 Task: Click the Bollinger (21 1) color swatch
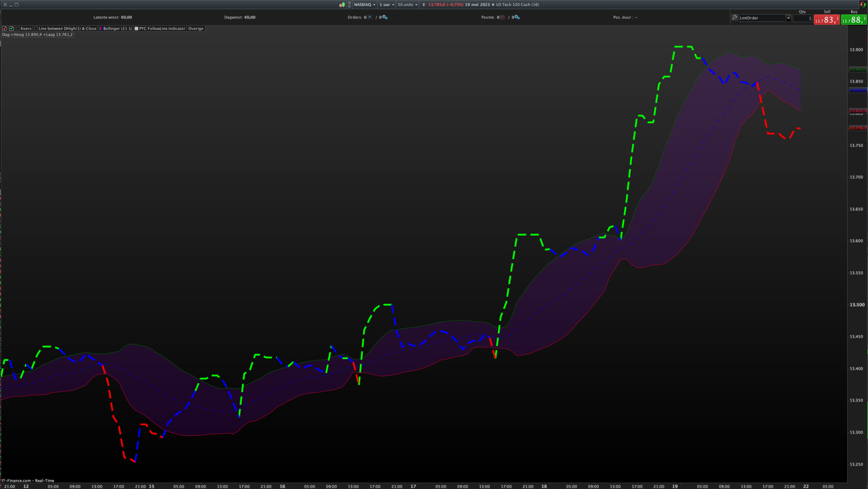coord(101,28)
